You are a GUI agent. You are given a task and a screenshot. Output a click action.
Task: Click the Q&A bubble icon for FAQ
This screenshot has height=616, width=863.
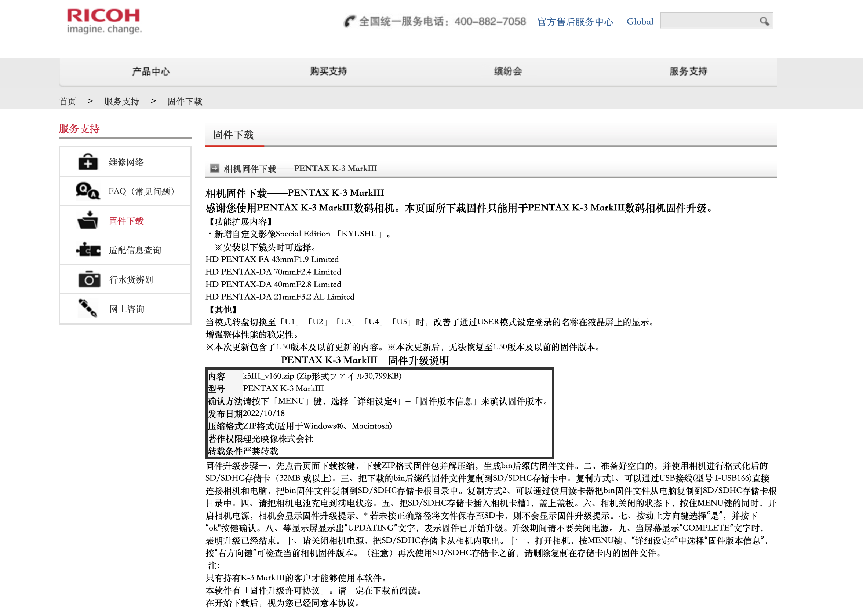tap(88, 191)
